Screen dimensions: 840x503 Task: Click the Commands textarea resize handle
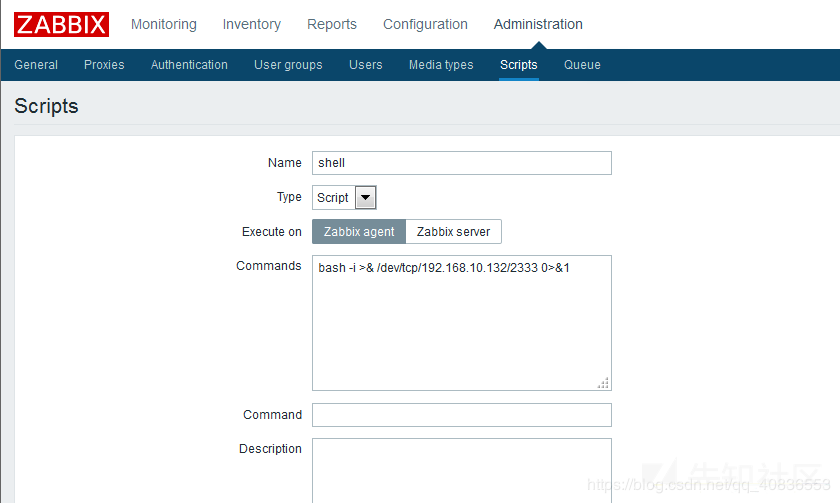[603, 382]
